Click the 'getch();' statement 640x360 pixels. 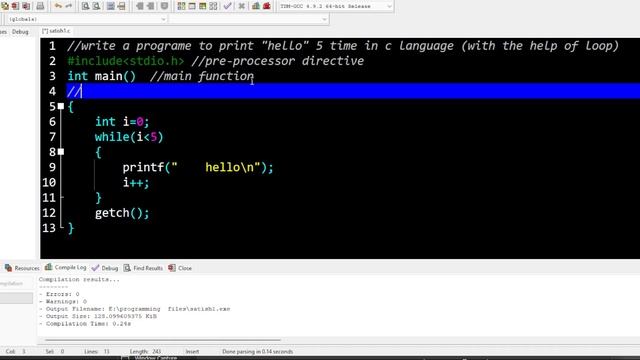pyautogui.click(x=122, y=213)
